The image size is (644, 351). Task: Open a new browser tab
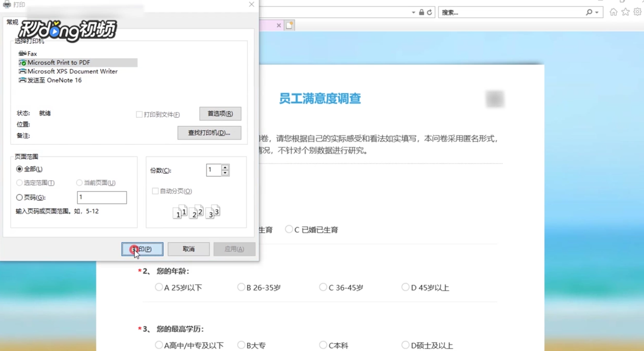[x=289, y=25]
